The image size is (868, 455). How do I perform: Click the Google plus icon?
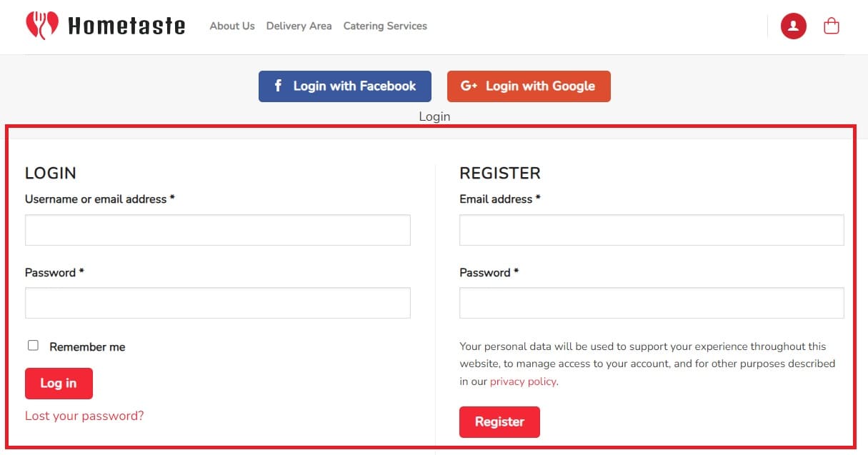pos(469,86)
